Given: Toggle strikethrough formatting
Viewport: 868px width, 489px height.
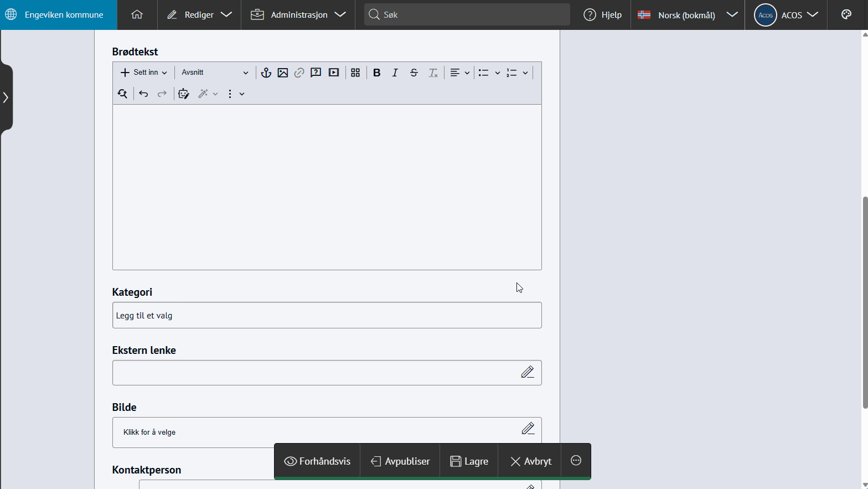Looking at the screenshot, I should (414, 73).
